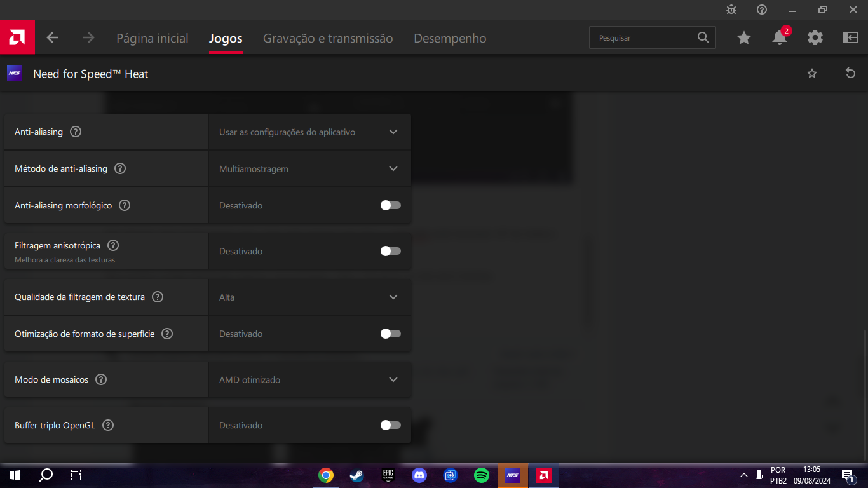This screenshot has width=868, height=488.
Task: Click the microphone tray icon
Action: tap(759, 475)
